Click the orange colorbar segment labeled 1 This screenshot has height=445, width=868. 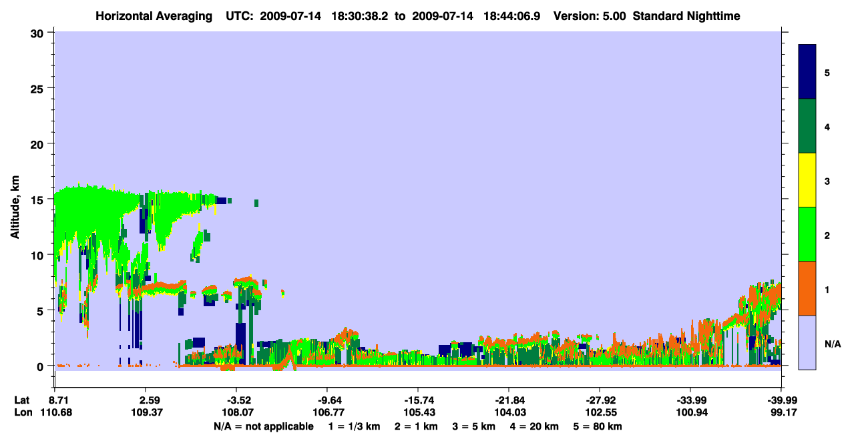807,288
